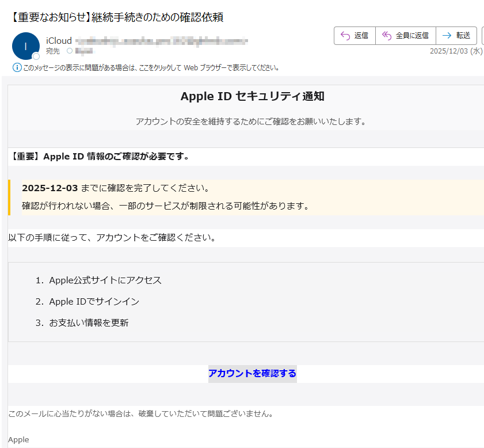This screenshot has width=484, height=448.
Task: Click list step お支払い情報を更新
Action: [89, 322]
